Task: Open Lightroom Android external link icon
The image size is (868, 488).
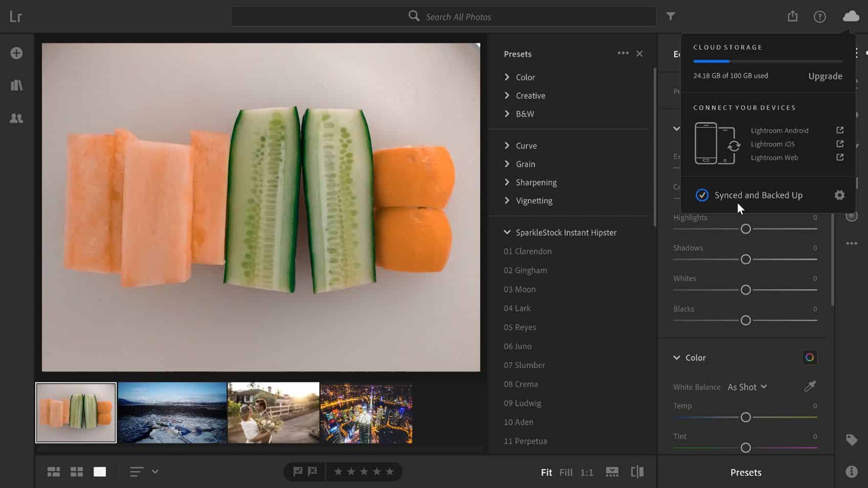Action: 840,130
